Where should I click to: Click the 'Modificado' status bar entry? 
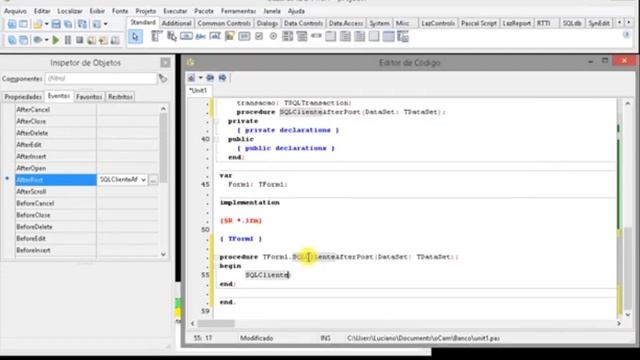pos(257,338)
